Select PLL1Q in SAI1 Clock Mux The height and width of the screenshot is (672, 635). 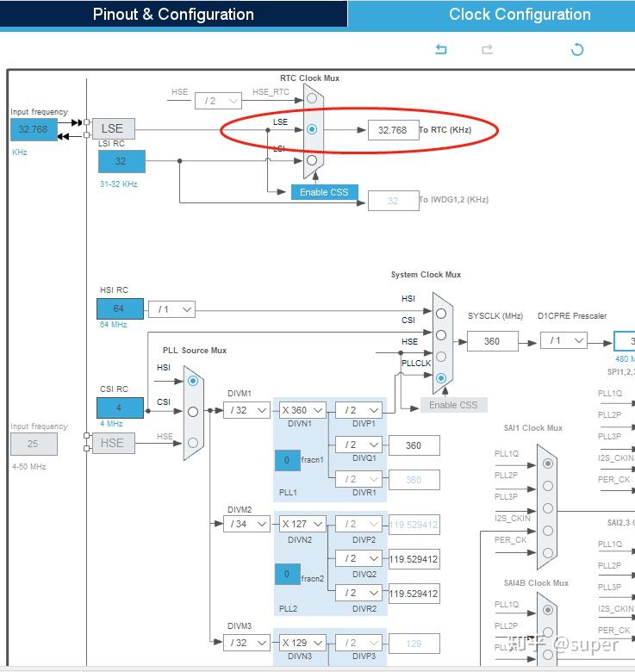pos(548,464)
